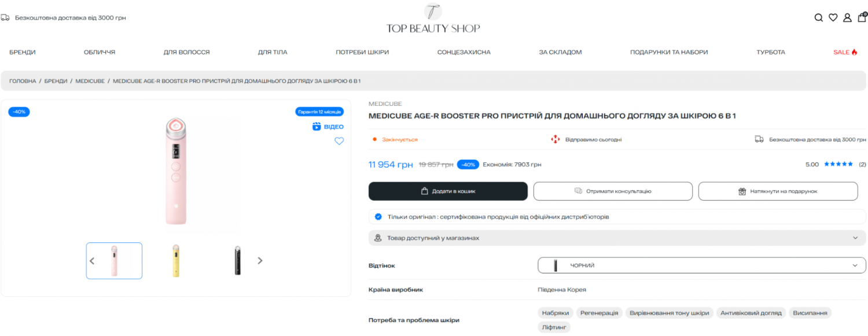The height and width of the screenshot is (336, 868).
Task: Play the product ВІДЕО
Action: click(328, 127)
